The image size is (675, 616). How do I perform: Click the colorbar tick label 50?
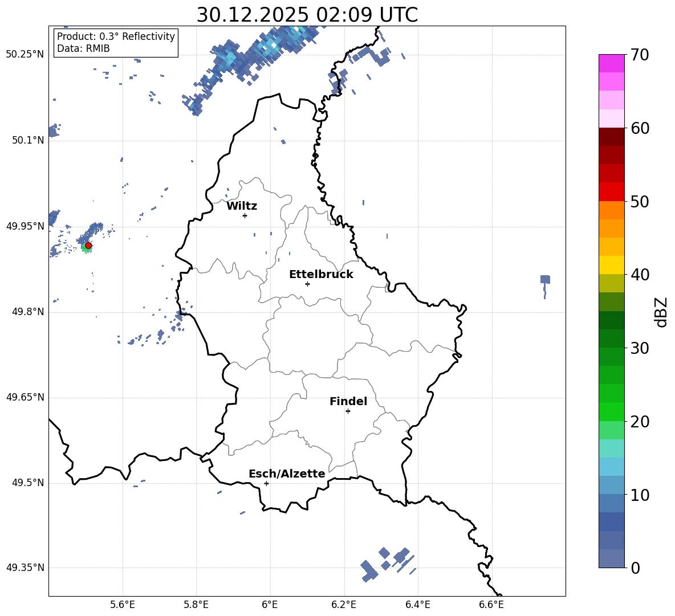click(640, 202)
